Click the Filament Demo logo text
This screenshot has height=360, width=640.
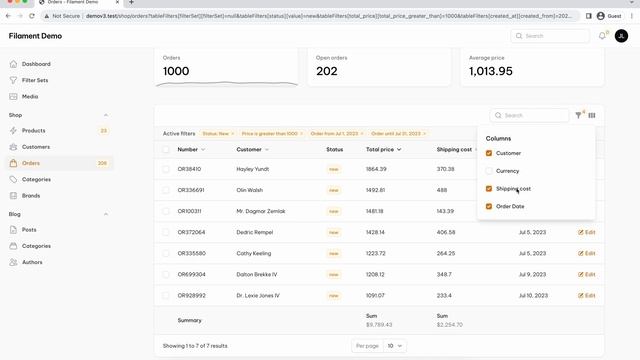click(35, 36)
